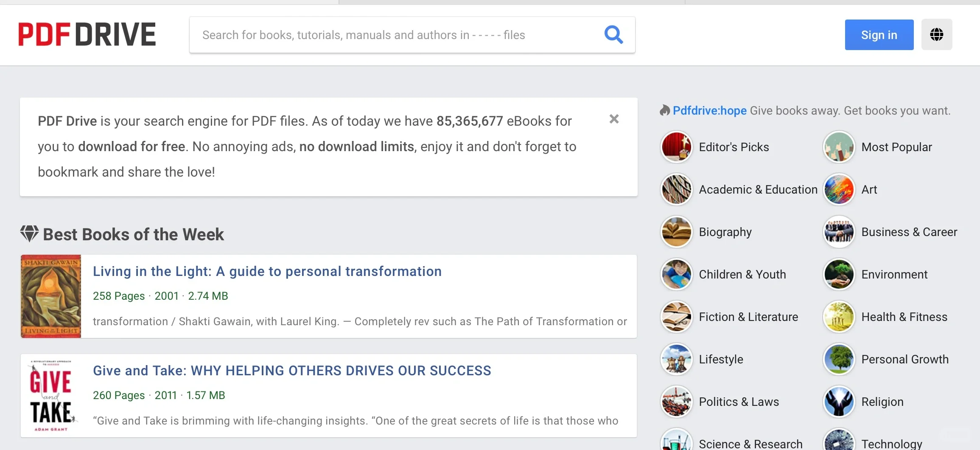Select the Religion category icon

(x=839, y=402)
